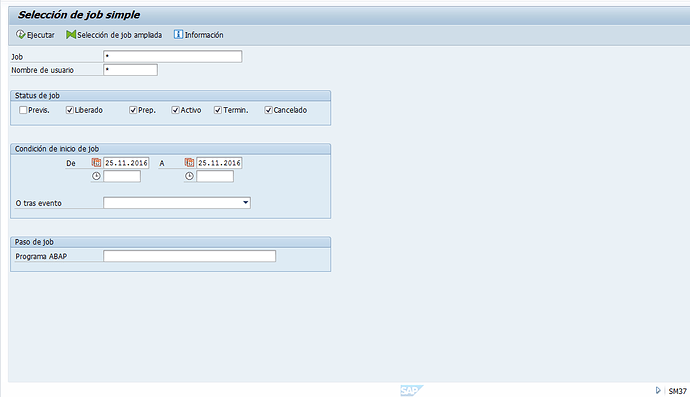Image resolution: width=690 pixels, height=397 pixels.
Task: Click the A end date field
Action: [x=219, y=163]
